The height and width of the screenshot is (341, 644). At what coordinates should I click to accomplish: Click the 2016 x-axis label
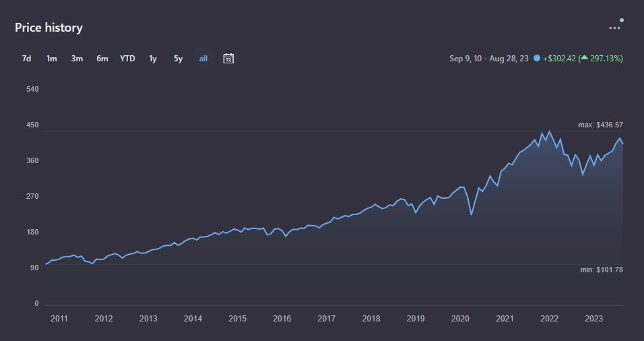(x=282, y=319)
